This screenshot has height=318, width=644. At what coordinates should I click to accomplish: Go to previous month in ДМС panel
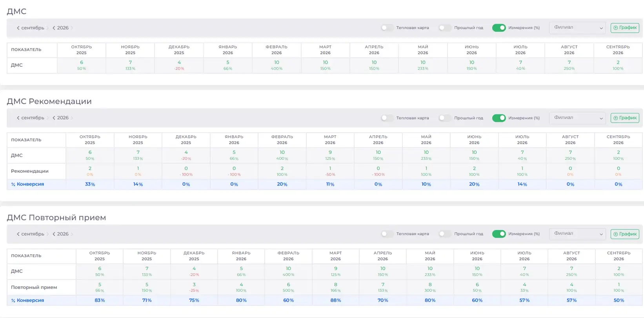pyautogui.click(x=18, y=28)
